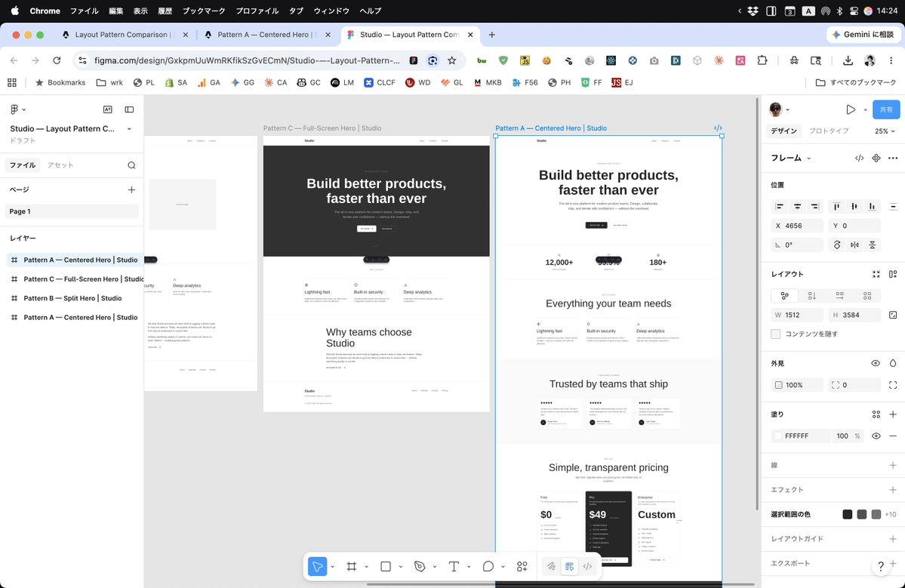The height and width of the screenshot is (588, 905).
Task: Open the 25% zoom dropdown
Action: click(885, 131)
